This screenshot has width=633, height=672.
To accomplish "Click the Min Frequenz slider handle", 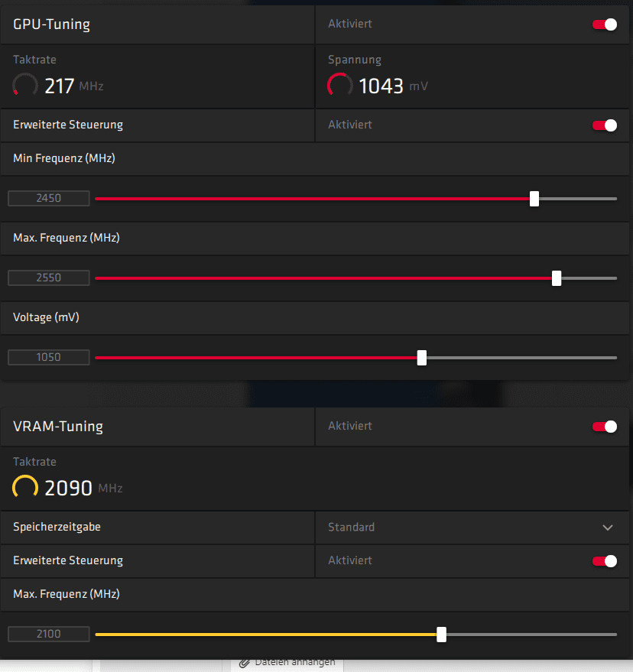I will 534,199.
